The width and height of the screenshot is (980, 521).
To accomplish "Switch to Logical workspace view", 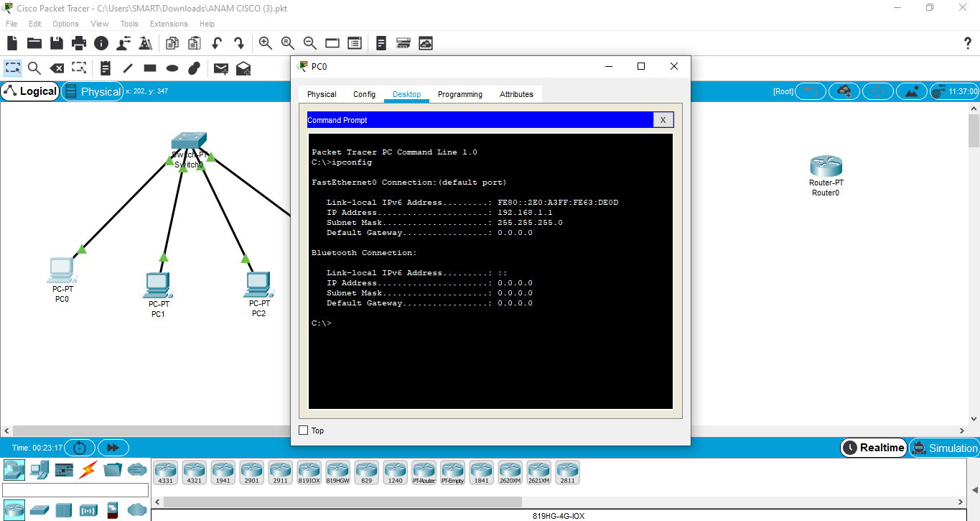I will click(x=30, y=91).
